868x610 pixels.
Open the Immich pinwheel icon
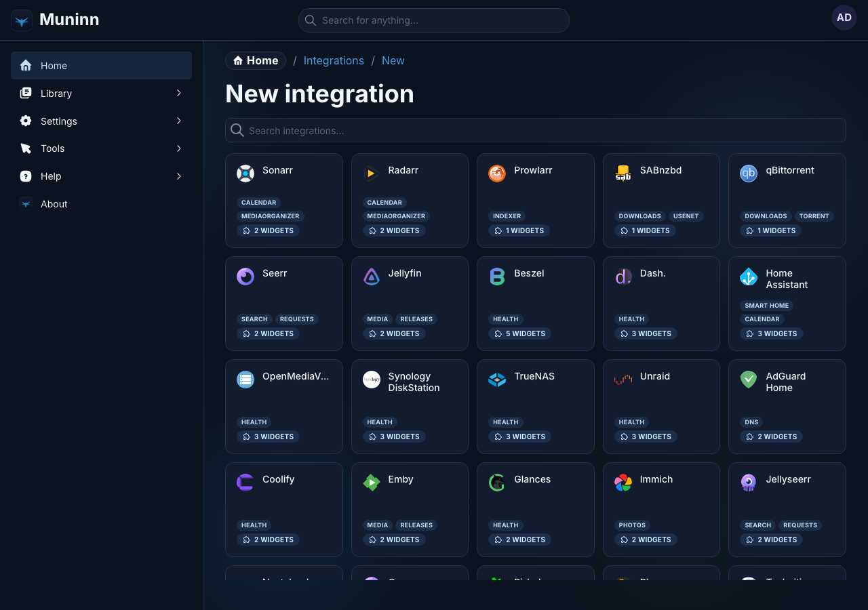[x=623, y=483]
